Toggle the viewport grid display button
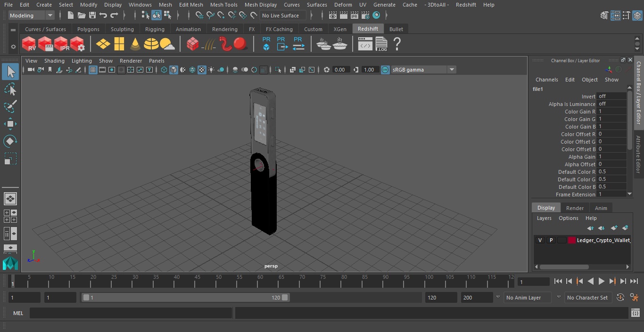Screen dimensions: 644x332 click(93, 70)
